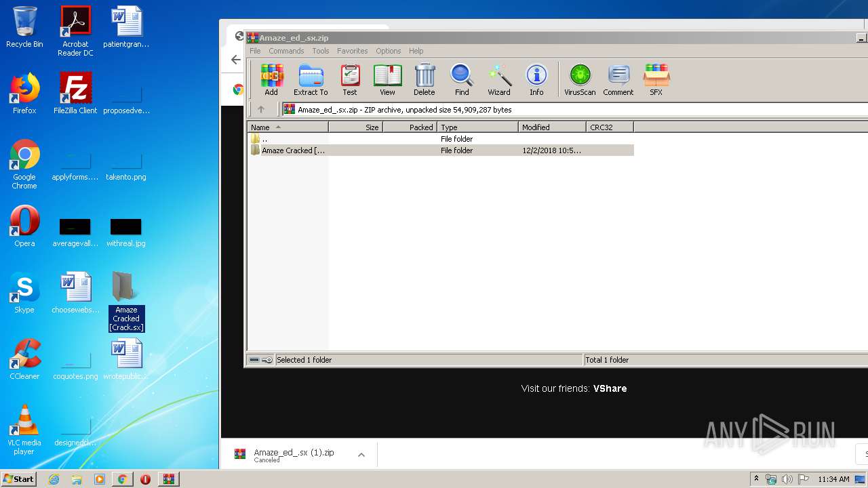
Task: Click the VShare link on the webpage
Action: click(x=610, y=388)
